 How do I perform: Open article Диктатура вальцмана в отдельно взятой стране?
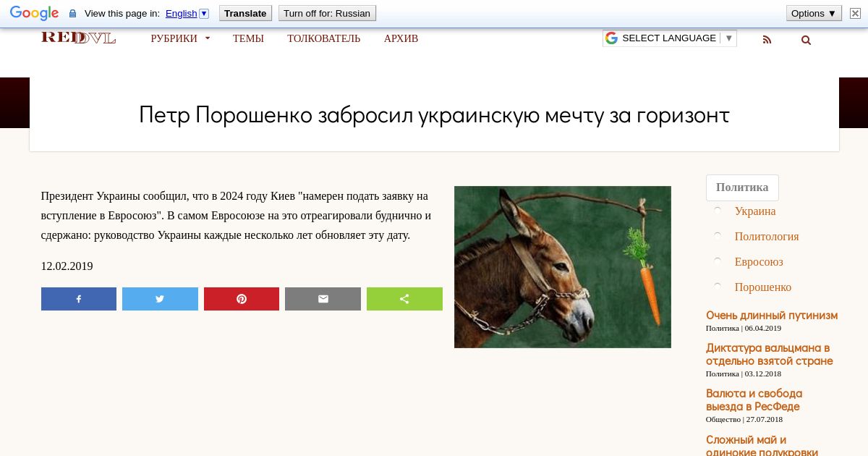click(x=770, y=355)
